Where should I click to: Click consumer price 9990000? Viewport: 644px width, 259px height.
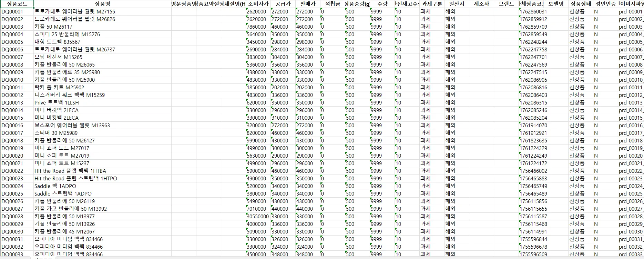point(258,140)
